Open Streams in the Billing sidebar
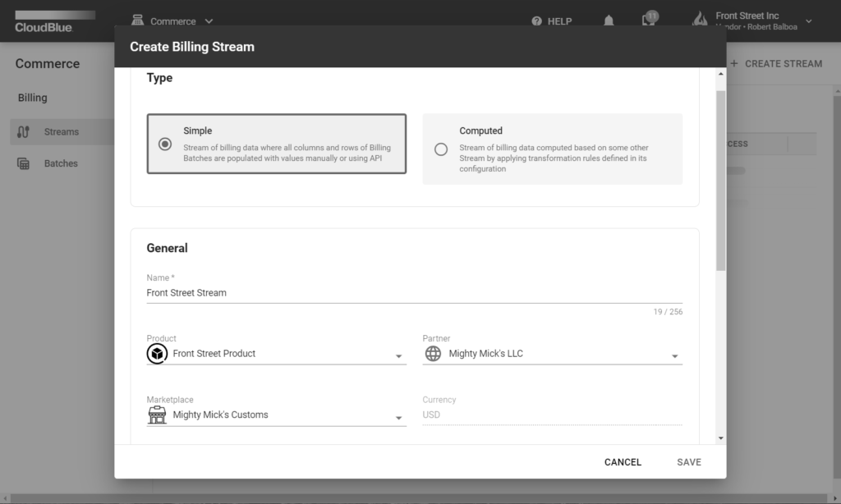 click(62, 132)
